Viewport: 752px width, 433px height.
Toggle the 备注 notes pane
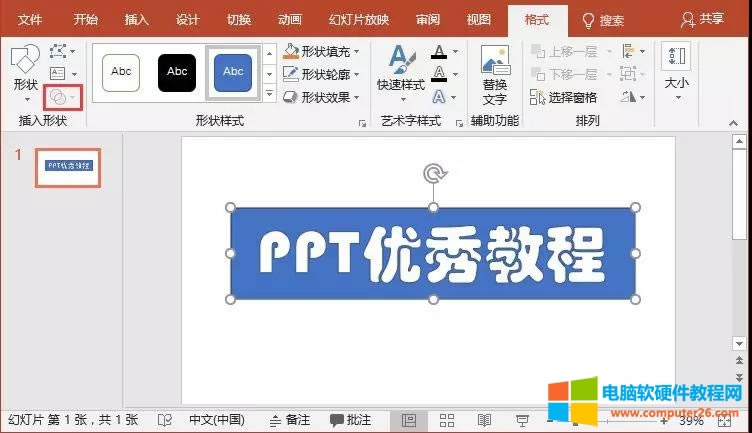click(x=290, y=421)
